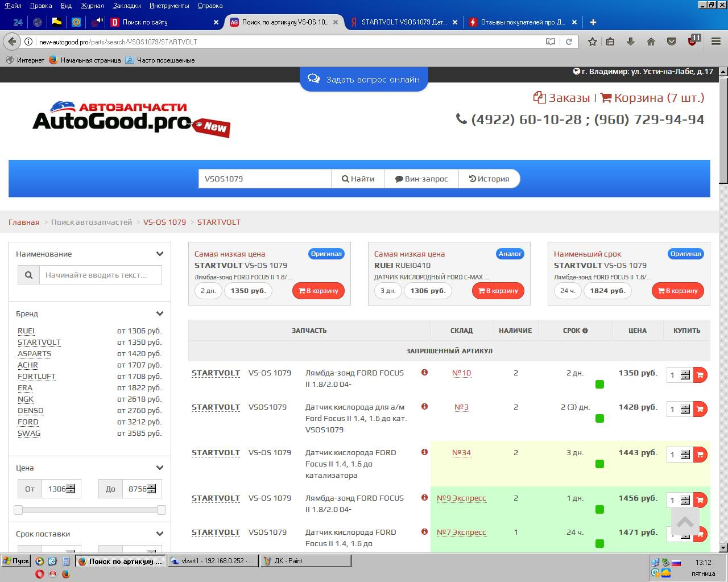728x582 pixels.
Task: Filter by the NGK brand link
Action: click(26, 399)
